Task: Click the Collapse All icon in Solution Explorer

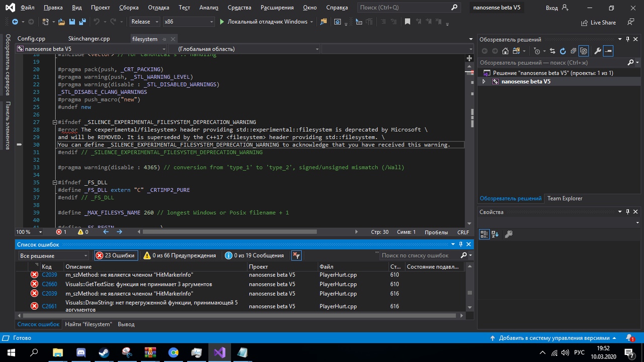Action: click(573, 51)
